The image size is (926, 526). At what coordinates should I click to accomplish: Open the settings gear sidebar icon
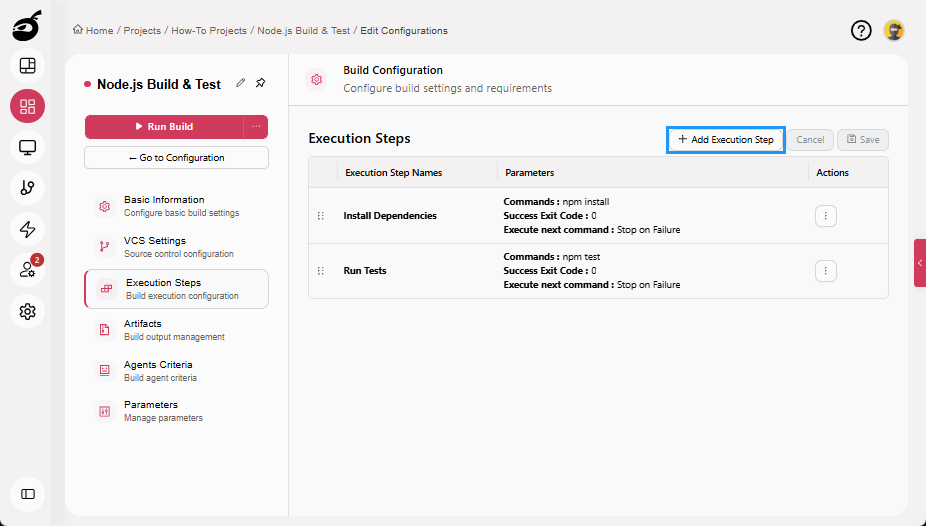pos(27,311)
